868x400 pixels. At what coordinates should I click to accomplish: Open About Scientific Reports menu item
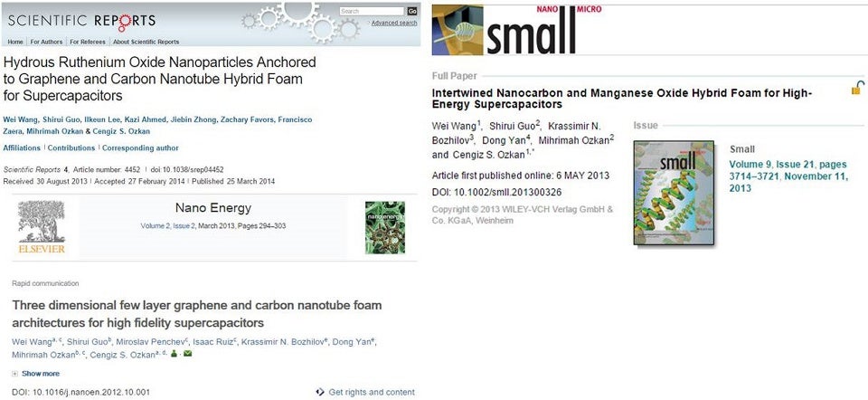point(146,42)
